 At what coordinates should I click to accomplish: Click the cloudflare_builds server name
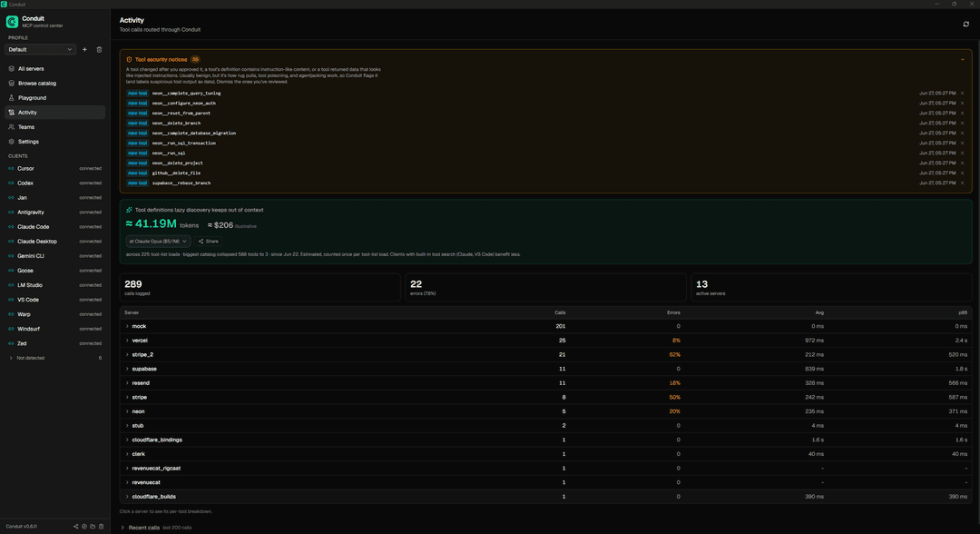153,497
